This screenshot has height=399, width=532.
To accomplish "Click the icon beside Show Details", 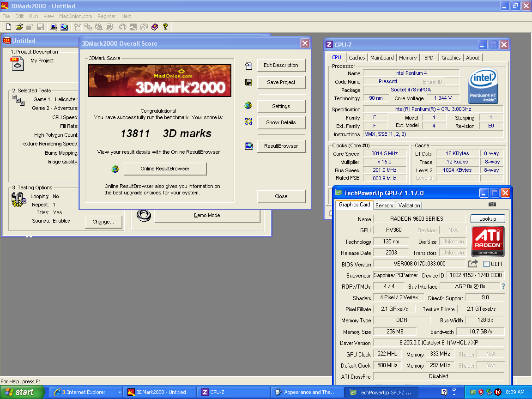I will [x=249, y=121].
